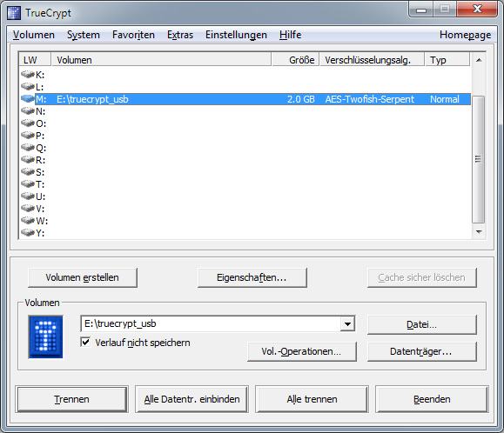504x433 pixels.
Task: Click Volumen erstellen button
Action: coord(83,277)
